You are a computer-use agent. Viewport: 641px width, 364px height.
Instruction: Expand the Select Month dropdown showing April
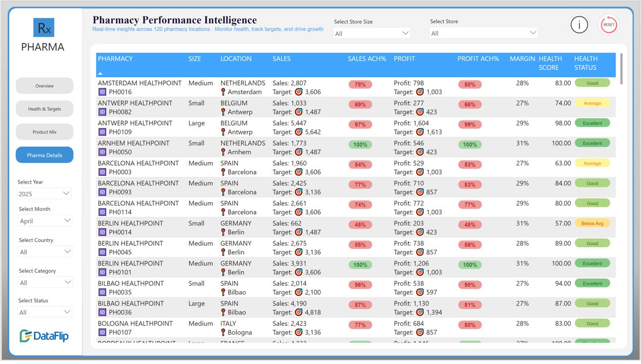(45, 221)
